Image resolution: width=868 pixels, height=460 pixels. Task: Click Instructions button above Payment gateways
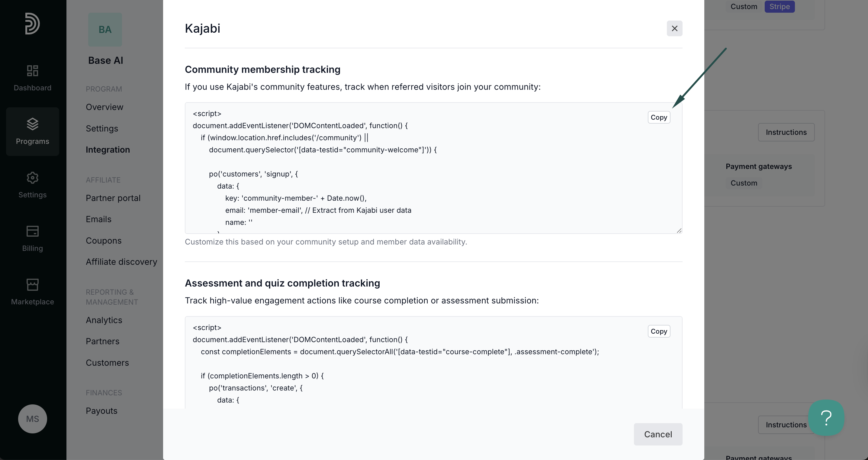tap(786, 132)
